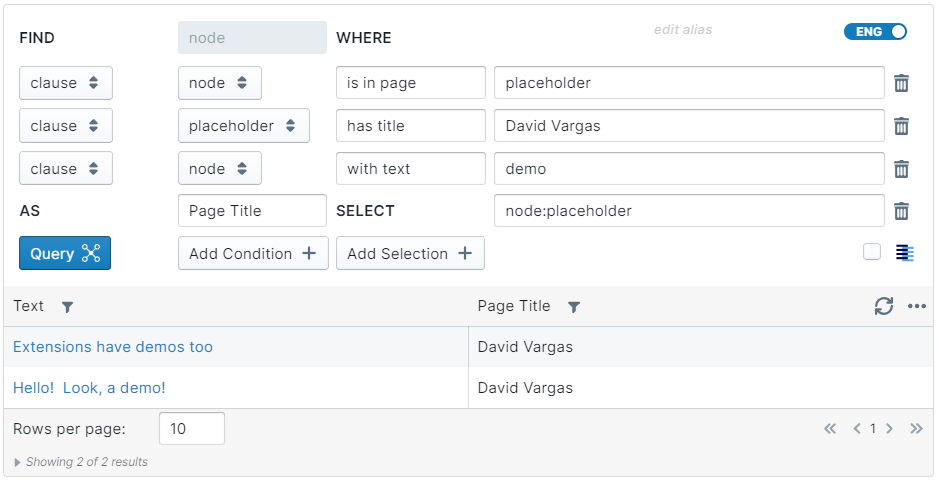Open 'Extensions have demos too' result link

[x=113, y=347]
